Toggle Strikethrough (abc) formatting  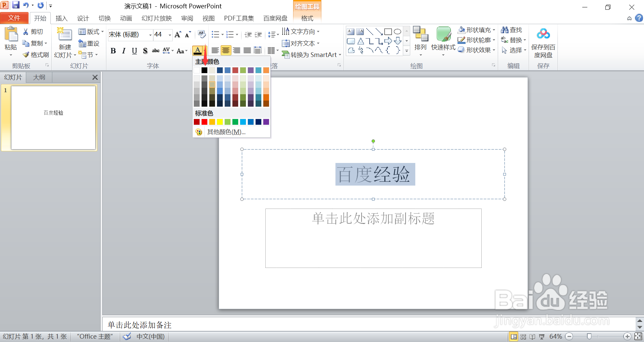coord(156,51)
